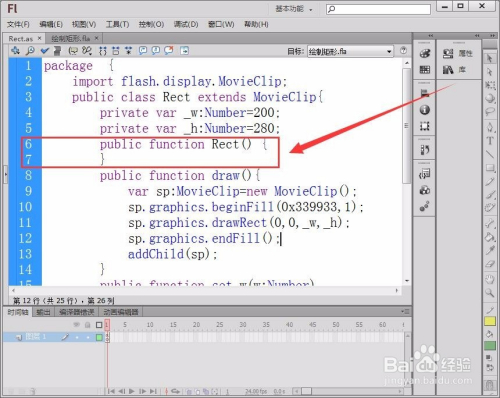Open the Swatches grid panel icon
The image size is (500, 398).
coord(424,70)
